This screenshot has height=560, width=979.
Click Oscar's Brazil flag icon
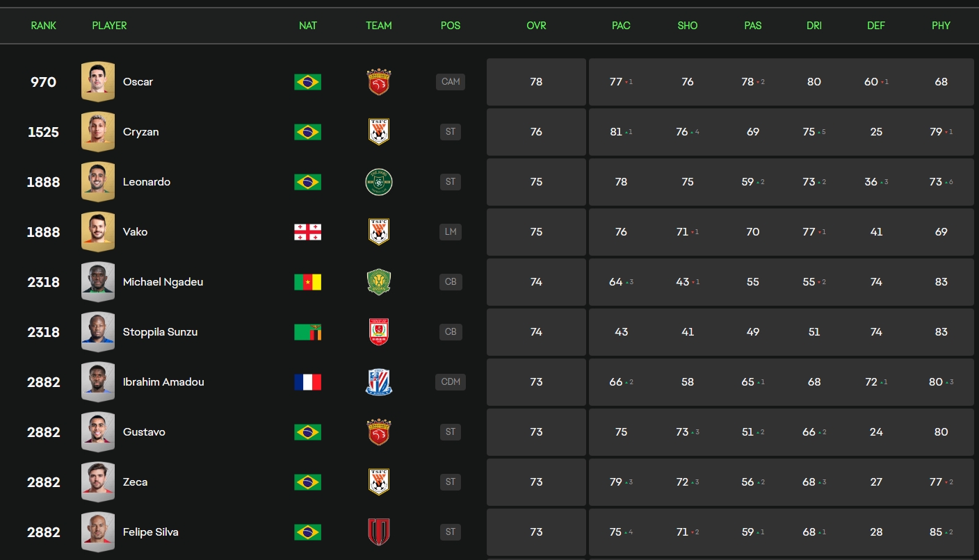(307, 82)
